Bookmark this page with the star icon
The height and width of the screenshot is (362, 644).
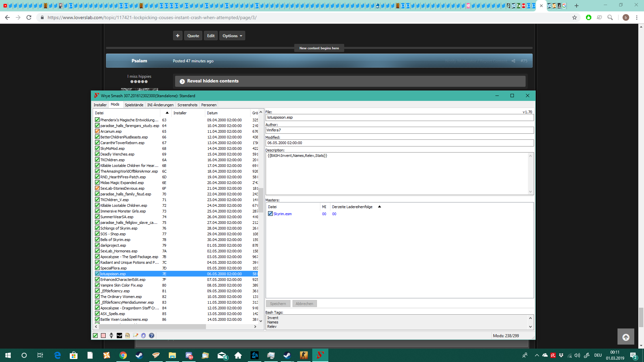tap(575, 17)
